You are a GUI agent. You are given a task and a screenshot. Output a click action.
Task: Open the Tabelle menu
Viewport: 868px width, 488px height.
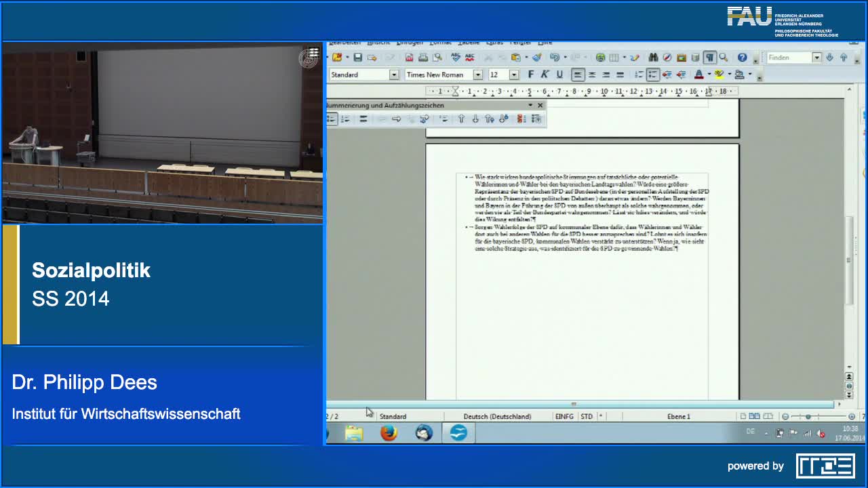(x=468, y=42)
